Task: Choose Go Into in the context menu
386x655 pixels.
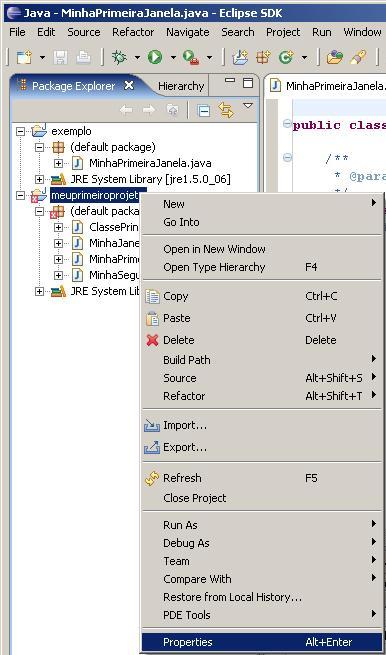Action: coord(262,222)
